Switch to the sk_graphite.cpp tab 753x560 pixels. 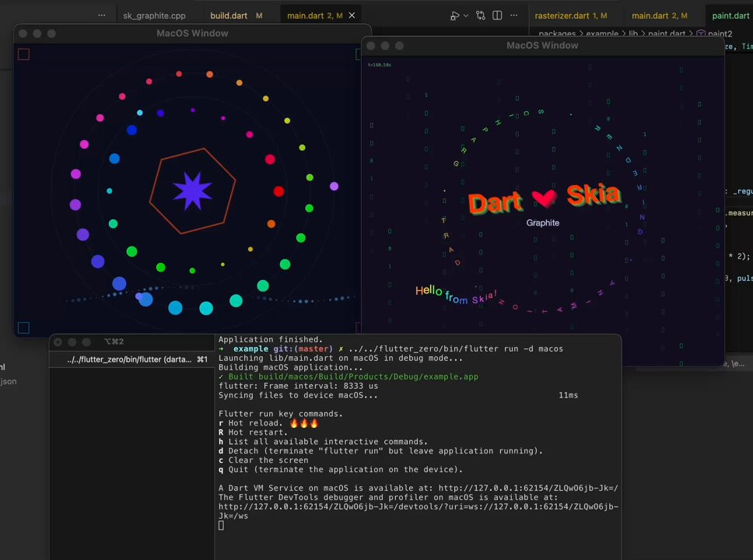(x=154, y=16)
